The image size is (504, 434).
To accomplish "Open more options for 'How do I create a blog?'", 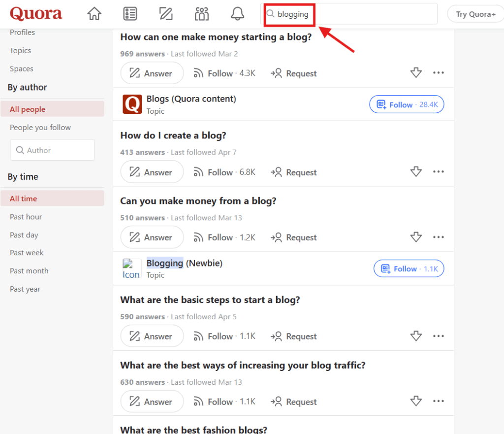I will click(439, 171).
